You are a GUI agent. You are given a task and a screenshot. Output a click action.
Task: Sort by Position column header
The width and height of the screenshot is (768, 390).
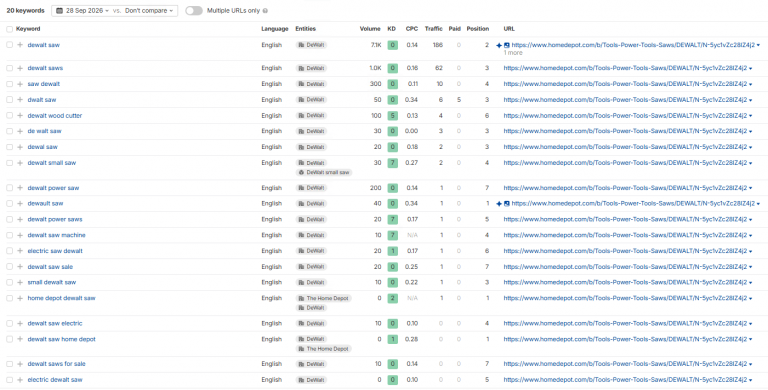478,29
